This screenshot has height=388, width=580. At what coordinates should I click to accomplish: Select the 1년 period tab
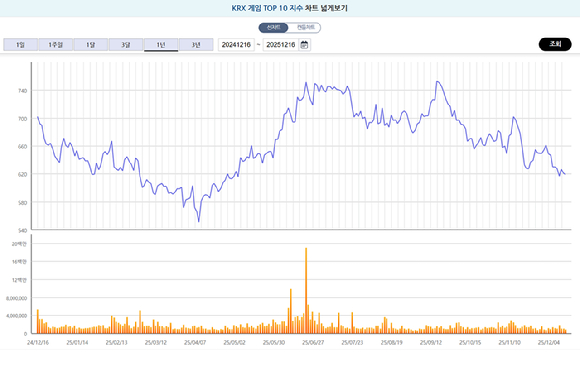coord(161,45)
